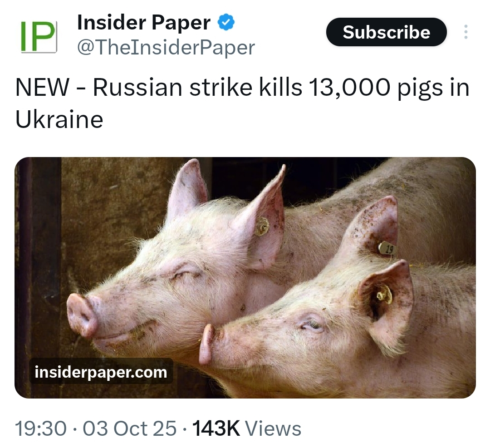Open the pigs link preview image
Screen dimensions: 490x448
pos(245,278)
